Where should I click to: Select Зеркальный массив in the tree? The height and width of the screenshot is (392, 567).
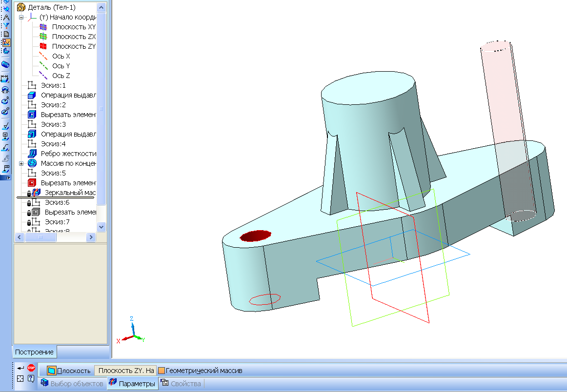click(x=70, y=193)
